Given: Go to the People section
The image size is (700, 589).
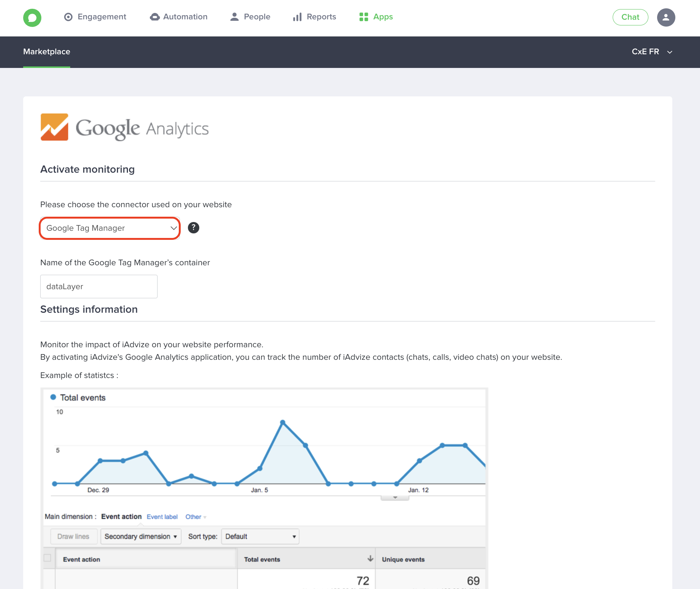Looking at the screenshot, I should 250,17.
